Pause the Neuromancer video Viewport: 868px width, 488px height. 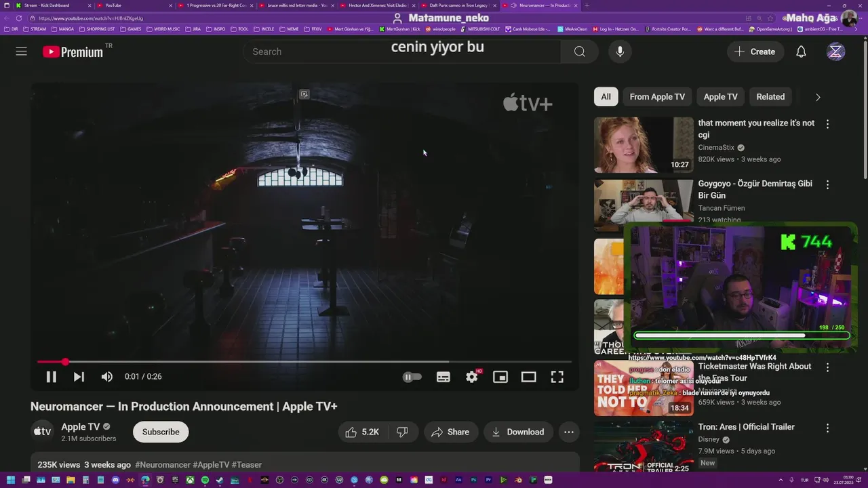51,377
